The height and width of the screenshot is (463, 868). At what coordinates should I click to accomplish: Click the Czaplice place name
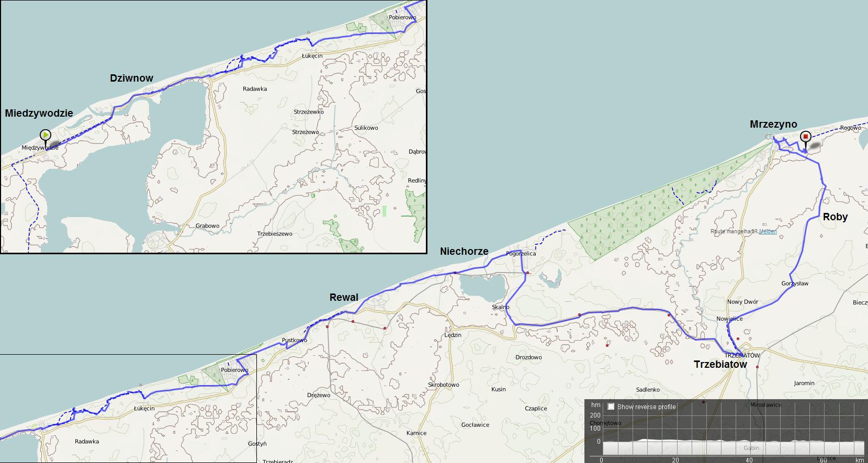pyautogui.click(x=536, y=409)
